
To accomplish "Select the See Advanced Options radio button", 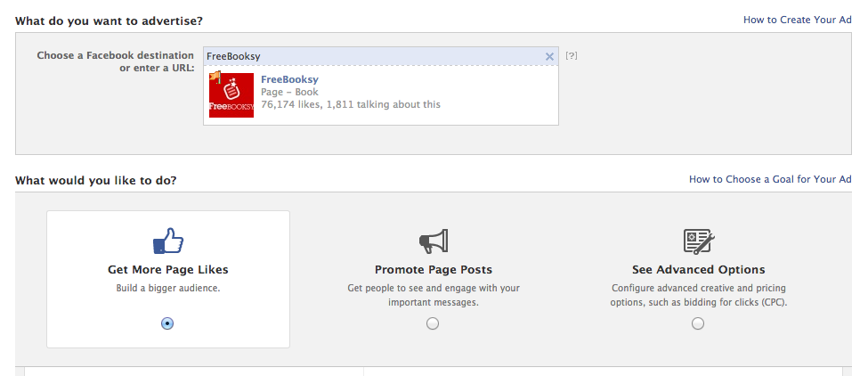I will (698, 323).
